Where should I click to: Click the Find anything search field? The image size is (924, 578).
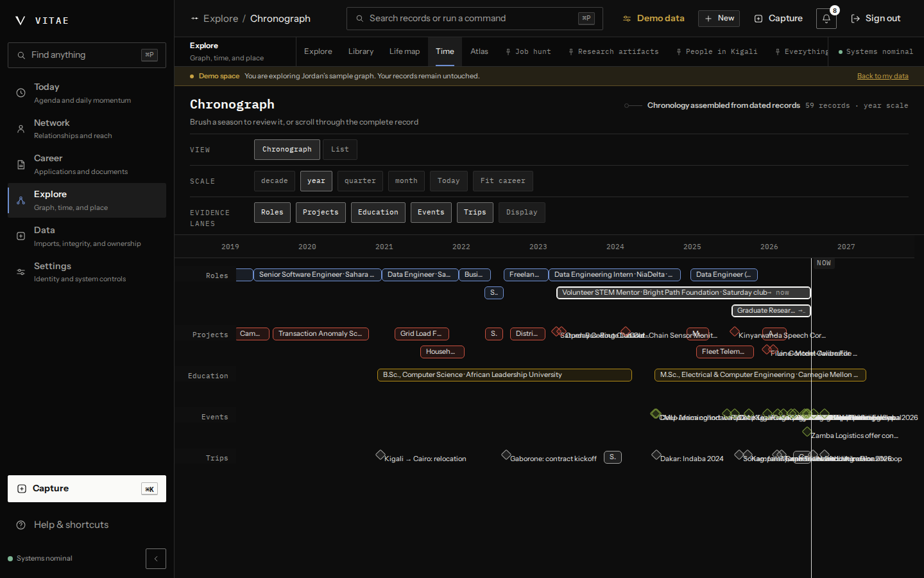click(x=87, y=55)
